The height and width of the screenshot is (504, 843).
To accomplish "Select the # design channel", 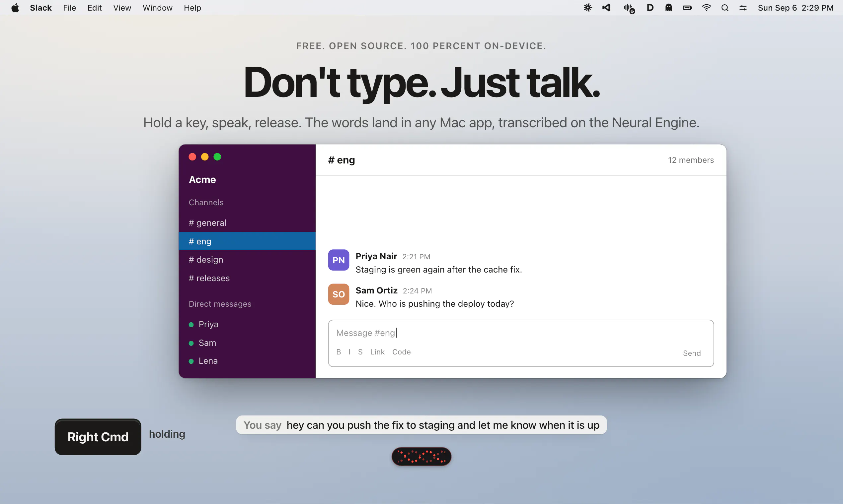I will [x=247, y=260].
